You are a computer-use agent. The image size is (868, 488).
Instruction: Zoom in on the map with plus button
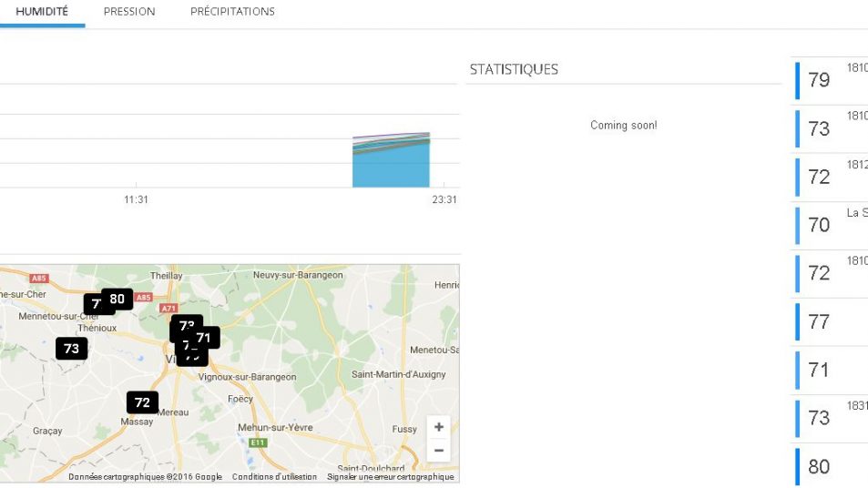[x=439, y=427]
